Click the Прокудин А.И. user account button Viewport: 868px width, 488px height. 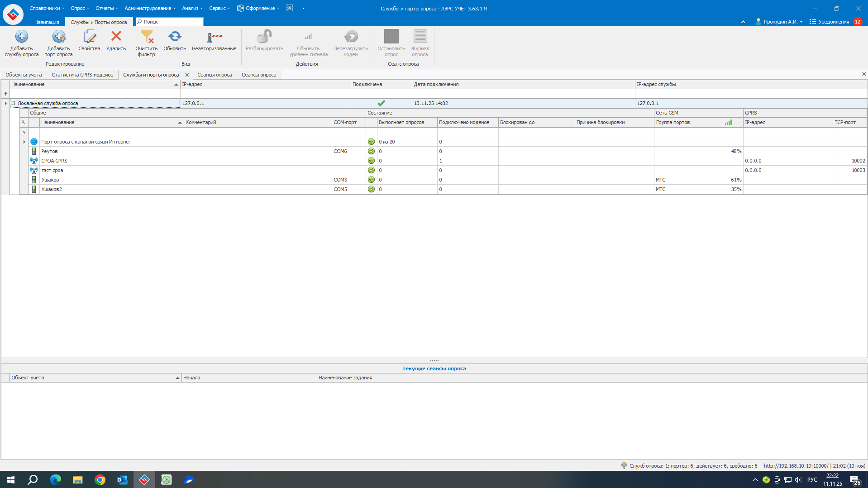tap(779, 22)
